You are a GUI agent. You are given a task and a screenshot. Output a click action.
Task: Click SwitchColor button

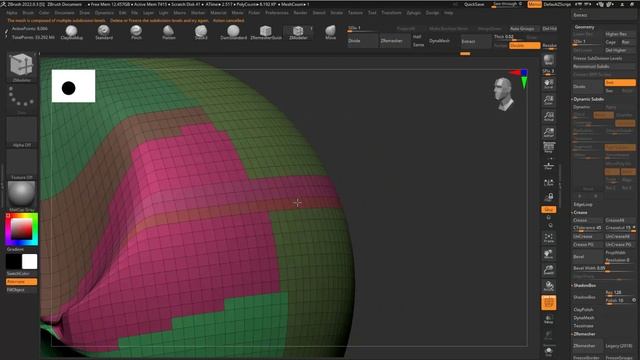click(18, 273)
